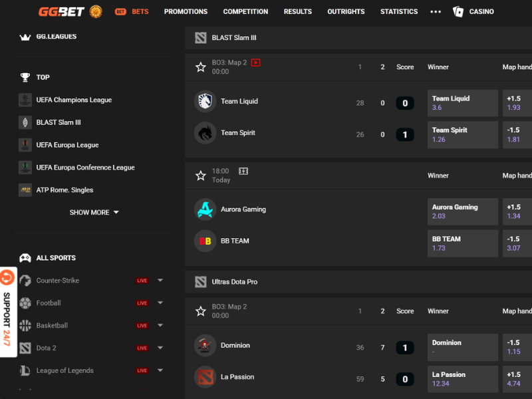Open GG.LEAGUES section
This screenshot has width=532, height=399.
[57, 37]
